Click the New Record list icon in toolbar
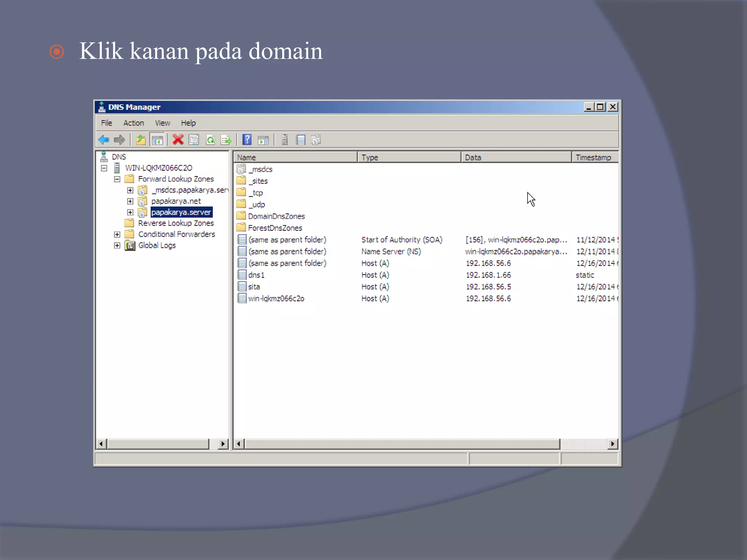This screenshot has width=747, height=560. [x=301, y=140]
